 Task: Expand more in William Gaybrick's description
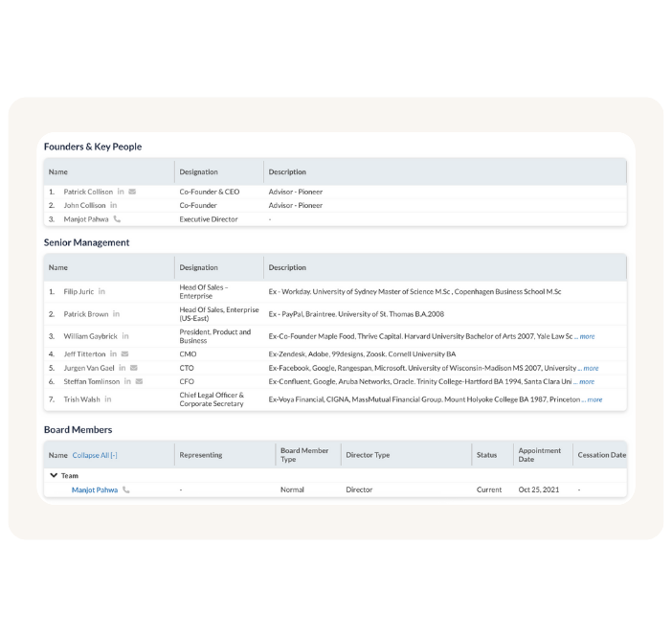(x=587, y=336)
